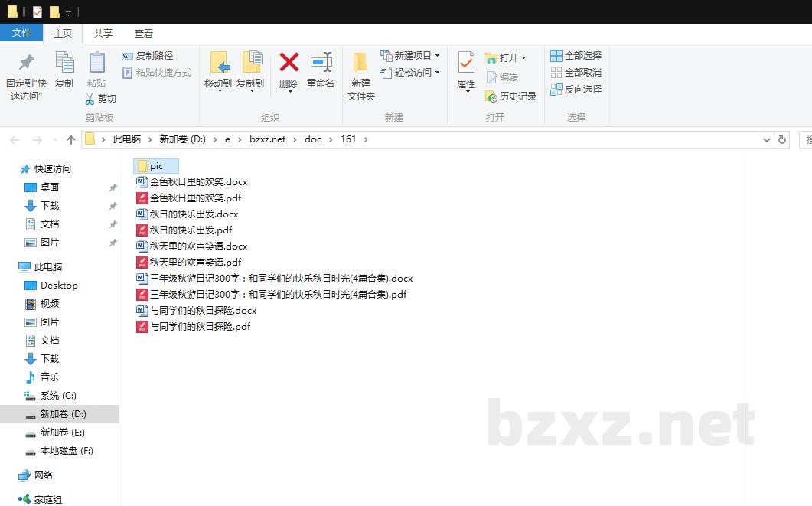Click Invert Selection (反向选择) option
This screenshot has height=506, width=812.
(576, 90)
